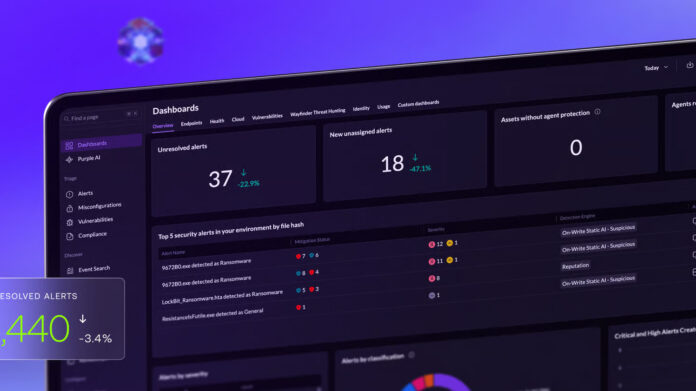This screenshot has width=696, height=391.
Task: Click the pink severity icon beside 12
Action: click(x=431, y=245)
